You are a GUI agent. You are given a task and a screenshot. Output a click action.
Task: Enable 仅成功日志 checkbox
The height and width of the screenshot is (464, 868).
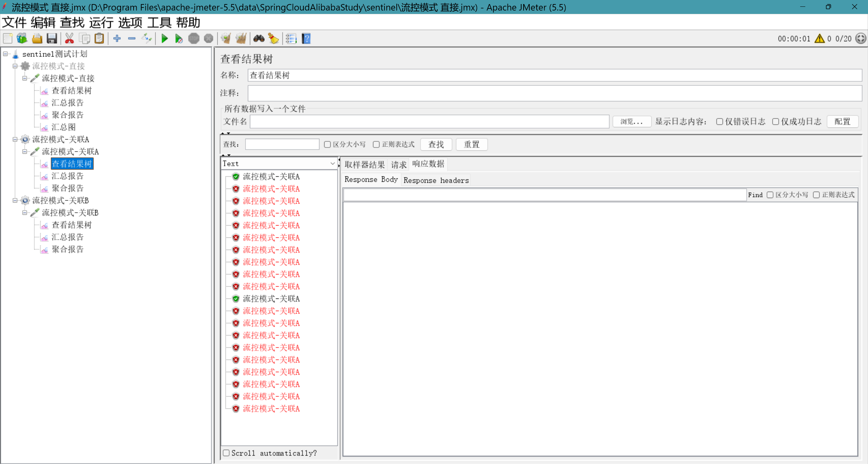point(775,122)
